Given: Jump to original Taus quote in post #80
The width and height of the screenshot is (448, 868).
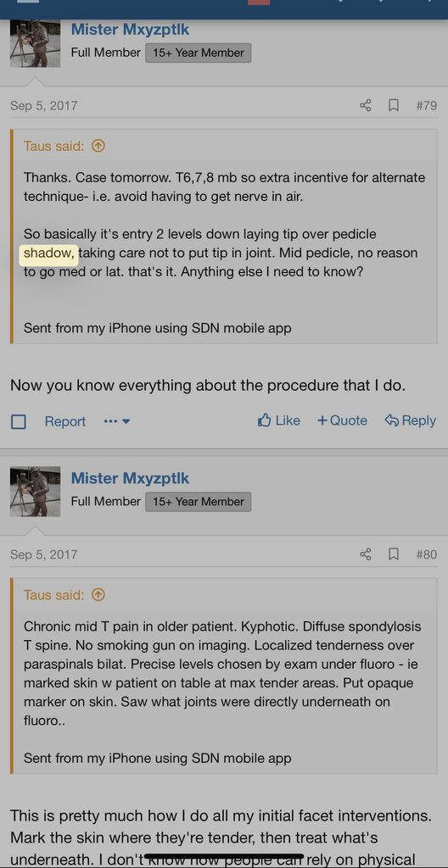Looking at the screenshot, I should [x=98, y=595].
